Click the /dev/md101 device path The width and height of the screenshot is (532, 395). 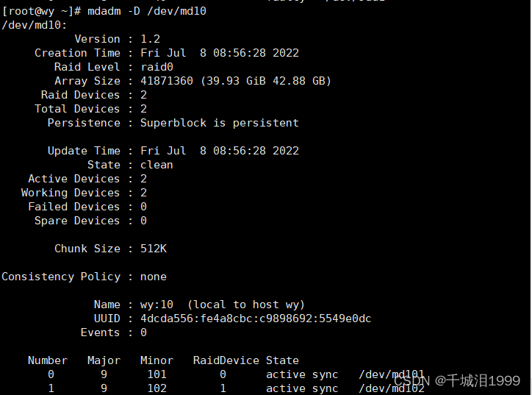point(391,374)
